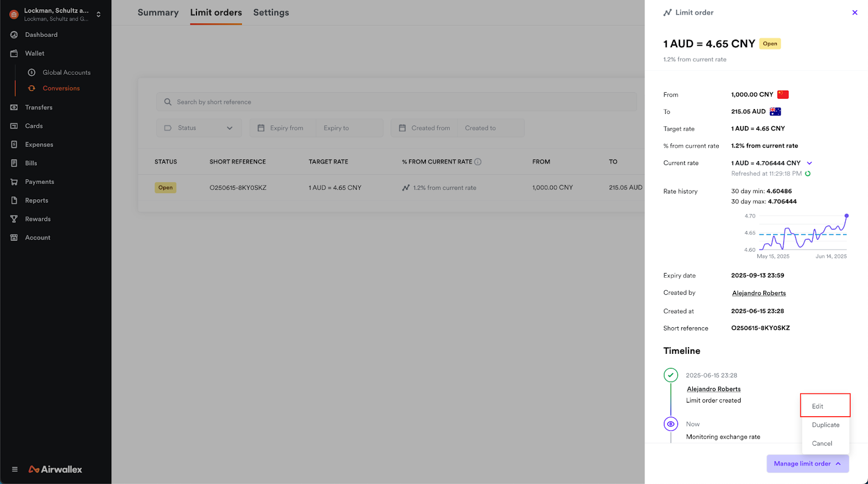The image size is (868, 484).
Task: Open Cards from the sidebar
Action: (x=34, y=126)
